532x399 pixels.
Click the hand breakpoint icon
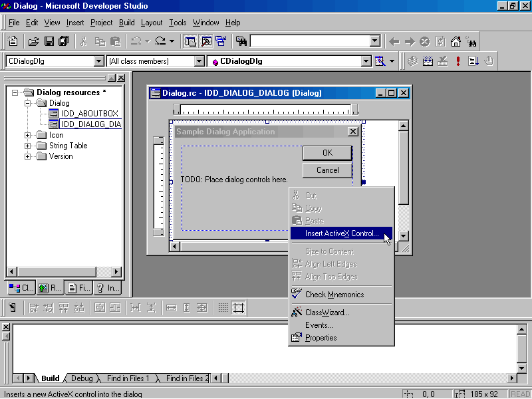[489, 61]
